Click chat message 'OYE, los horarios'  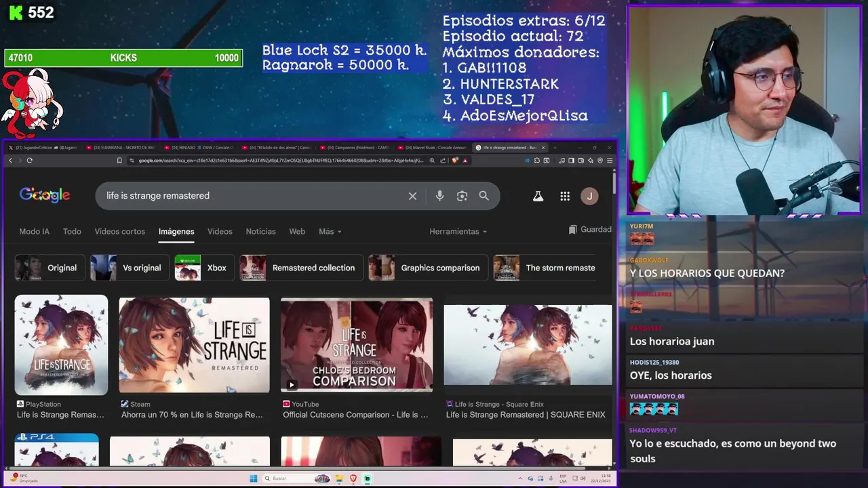pyautogui.click(x=671, y=375)
